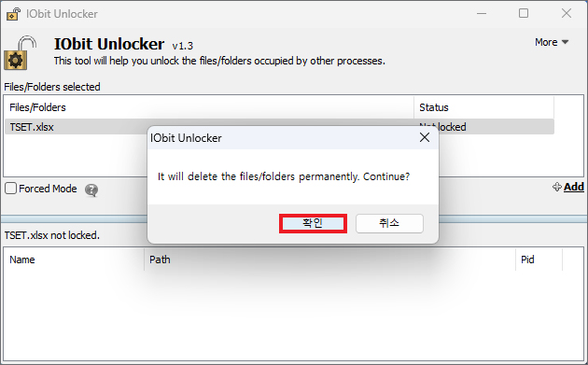This screenshot has width=588, height=365.
Task: Close the IObit Unlocker confirmation dialog
Action: 425,137
